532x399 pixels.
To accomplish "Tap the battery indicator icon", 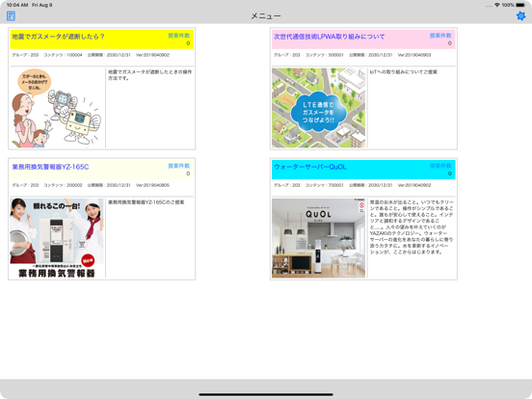I will pos(520,5).
